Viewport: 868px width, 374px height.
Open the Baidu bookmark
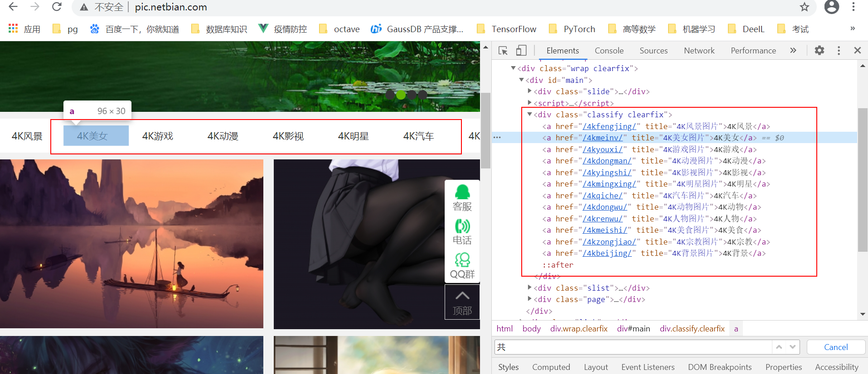click(134, 29)
